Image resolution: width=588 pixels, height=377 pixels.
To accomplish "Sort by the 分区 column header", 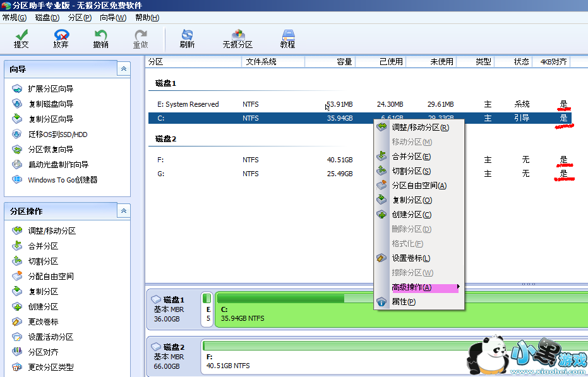I will [x=193, y=62].
